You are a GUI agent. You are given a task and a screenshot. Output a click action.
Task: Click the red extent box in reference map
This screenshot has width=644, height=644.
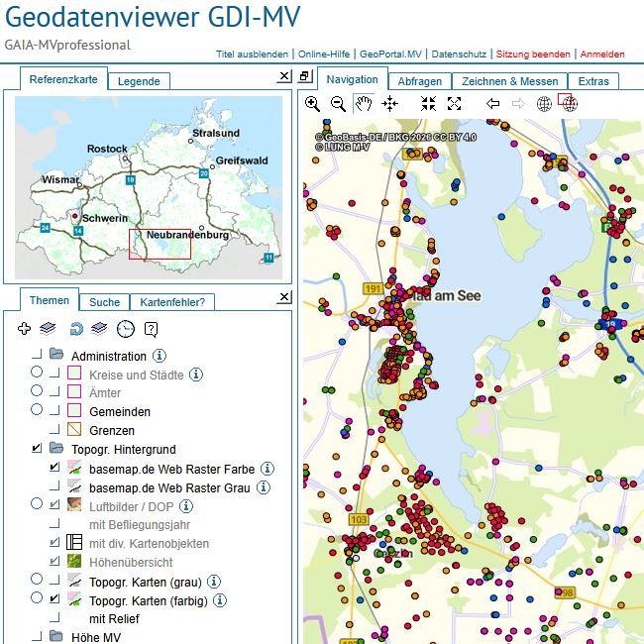pos(160,244)
